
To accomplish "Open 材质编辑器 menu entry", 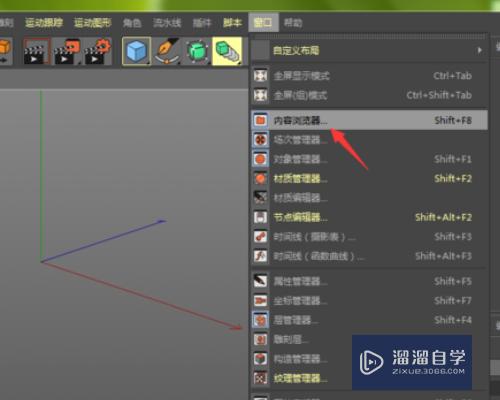I will pos(369,198).
